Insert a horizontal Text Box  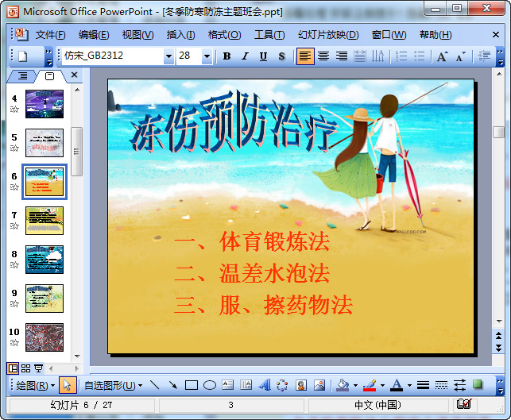point(228,385)
